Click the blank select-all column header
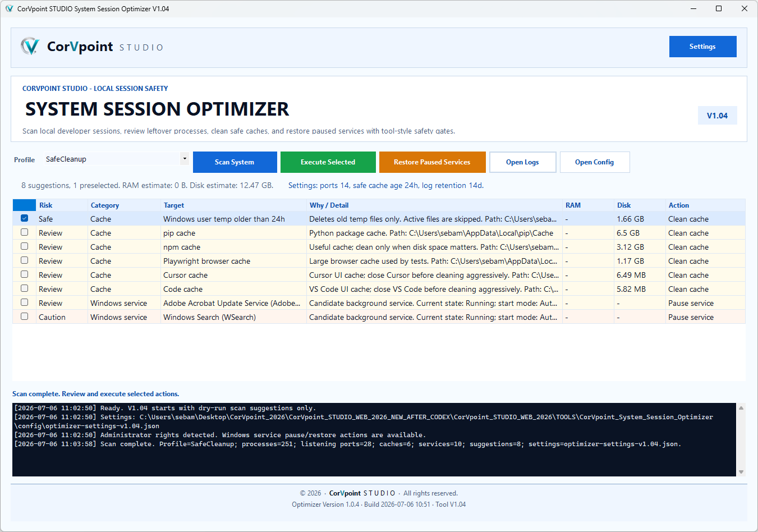Screen dimensions: 758x532 (x=24, y=205)
